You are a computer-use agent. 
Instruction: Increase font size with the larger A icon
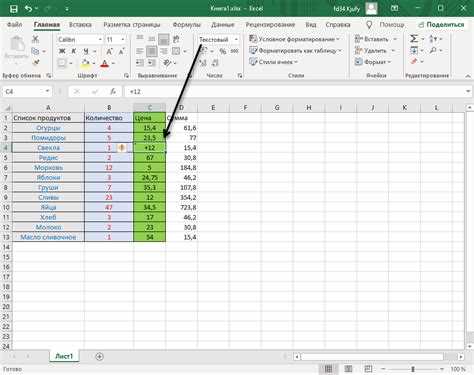pos(109,51)
